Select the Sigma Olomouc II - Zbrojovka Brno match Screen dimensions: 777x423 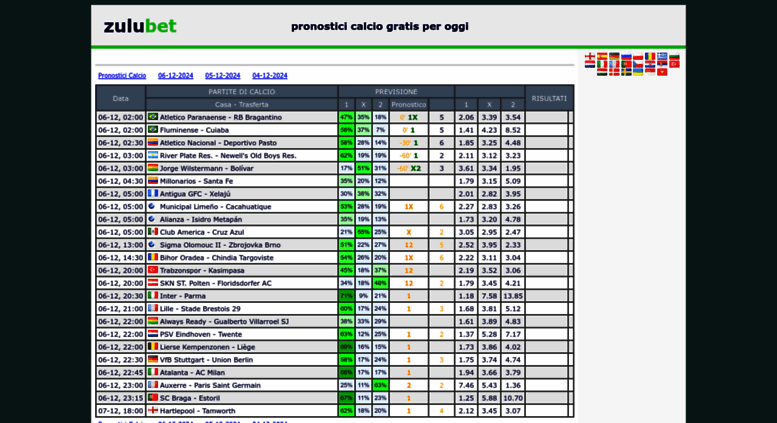pos(220,245)
